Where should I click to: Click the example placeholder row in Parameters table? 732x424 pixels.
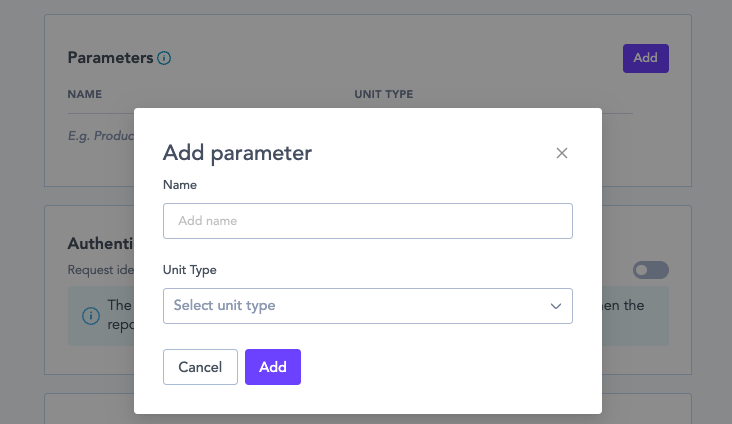tap(100, 135)
